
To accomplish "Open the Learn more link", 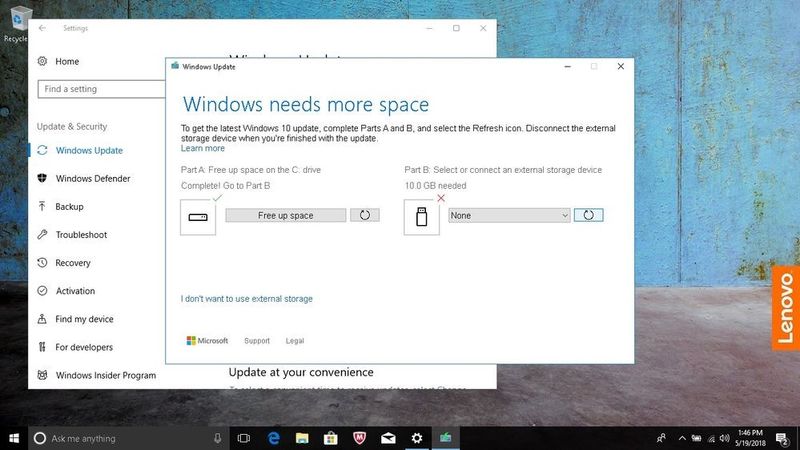I will click(x=203, y=148).
